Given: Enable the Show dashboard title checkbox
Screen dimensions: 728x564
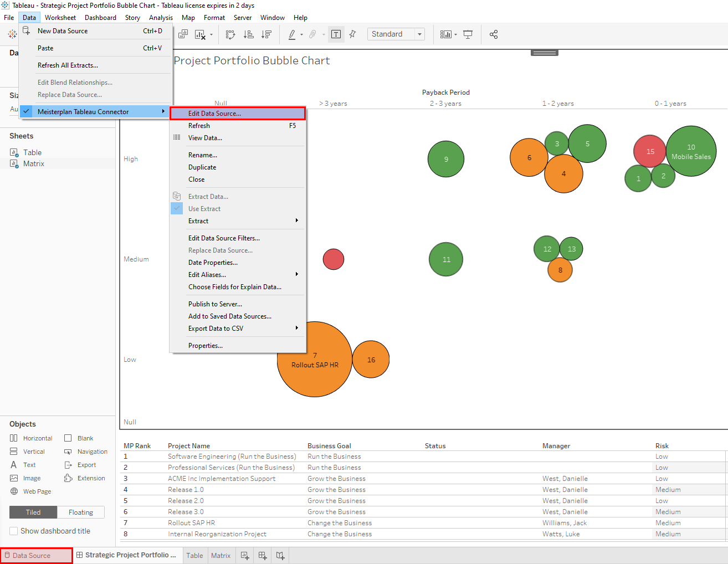Looking at the screenshot, I should [x=14, y=531].
